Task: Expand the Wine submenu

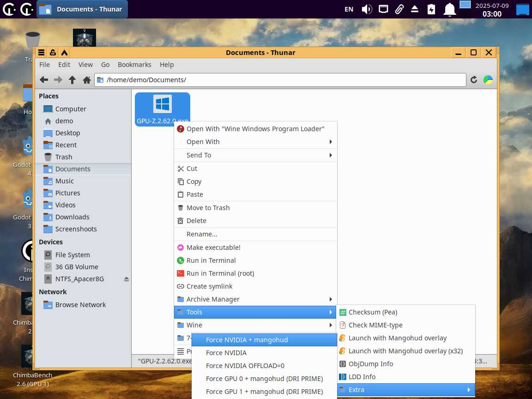Action: pyautogui.click(x=255, y=325)
